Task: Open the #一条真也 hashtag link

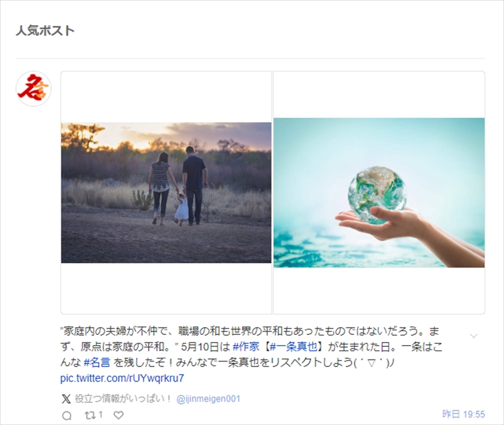Action: click(x=294, y=347)
